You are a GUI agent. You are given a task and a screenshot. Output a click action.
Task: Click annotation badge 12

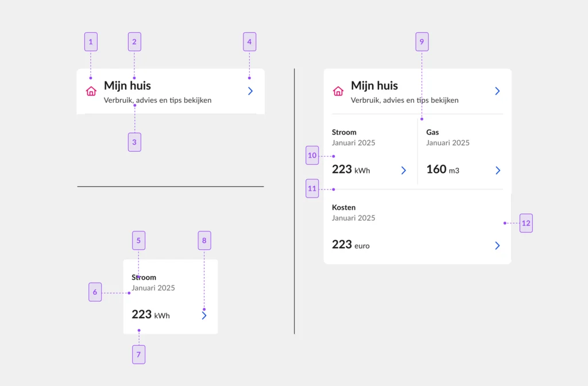[x=526, y=223]
